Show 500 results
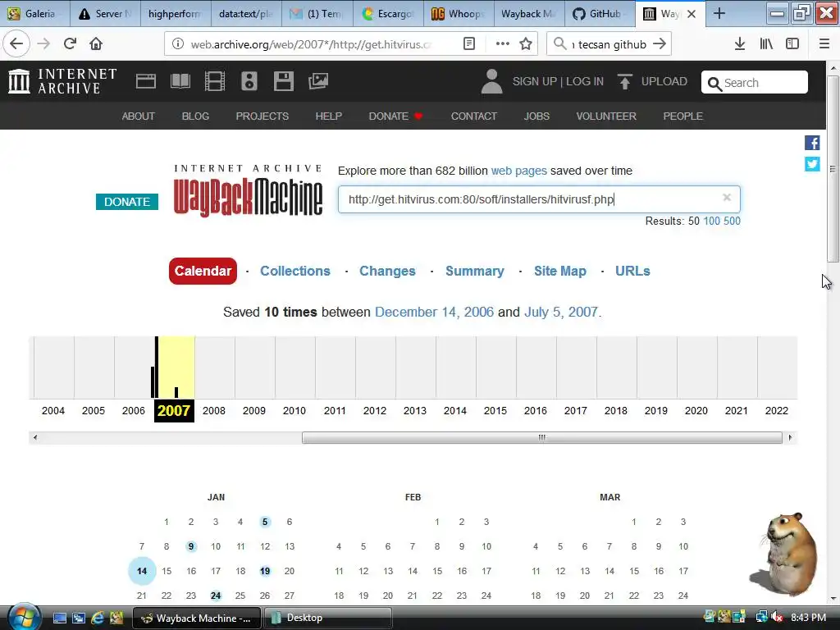This screenshot has width=840, height=630. click(x=732, y=221)
